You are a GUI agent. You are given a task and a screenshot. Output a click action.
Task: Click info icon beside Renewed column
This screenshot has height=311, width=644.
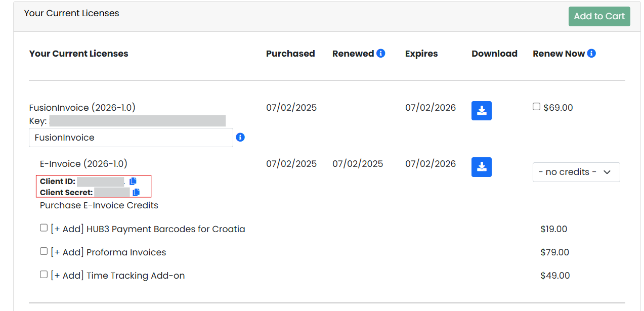point(381,53)
